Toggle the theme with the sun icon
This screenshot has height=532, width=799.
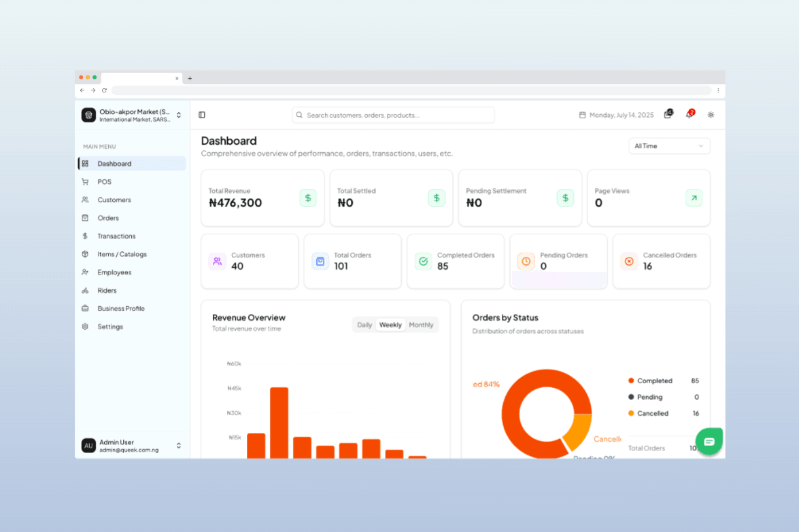711,115
